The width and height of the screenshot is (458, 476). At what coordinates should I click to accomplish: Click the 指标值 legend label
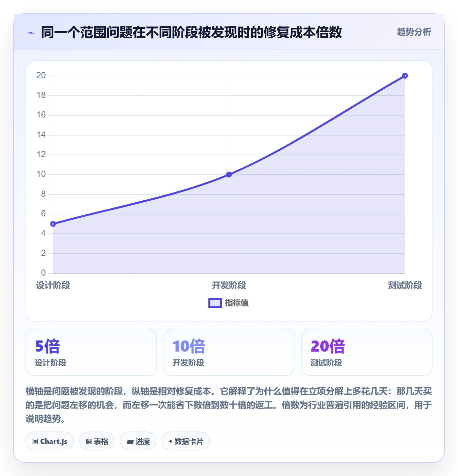pyautogui.click(x=237, y=303)
